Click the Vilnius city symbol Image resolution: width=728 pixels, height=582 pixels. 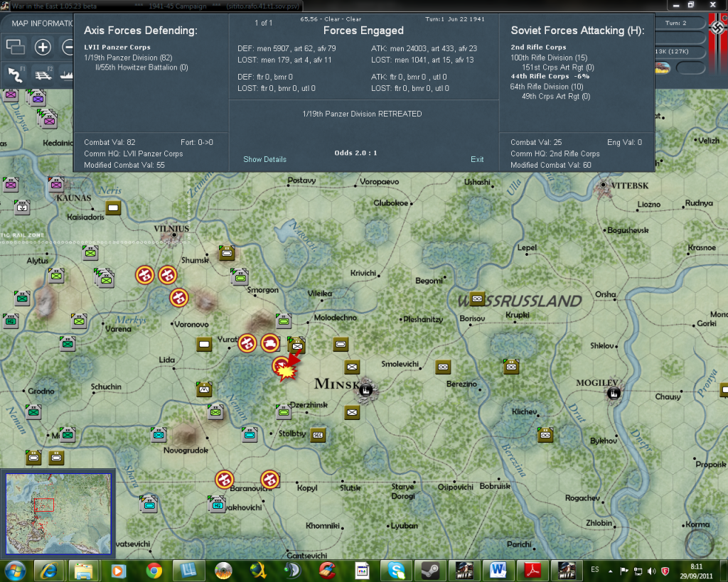coord(174,235)
